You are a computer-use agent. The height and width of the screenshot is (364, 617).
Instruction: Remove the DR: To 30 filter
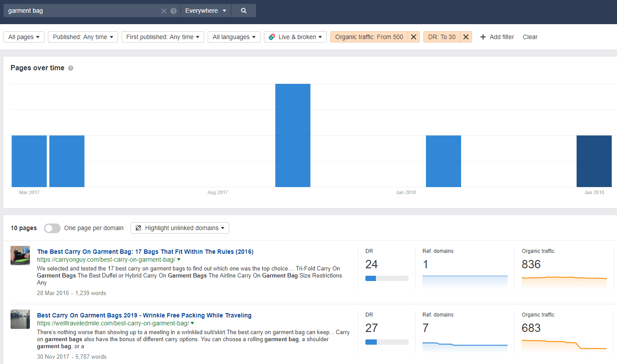[466, 37]
